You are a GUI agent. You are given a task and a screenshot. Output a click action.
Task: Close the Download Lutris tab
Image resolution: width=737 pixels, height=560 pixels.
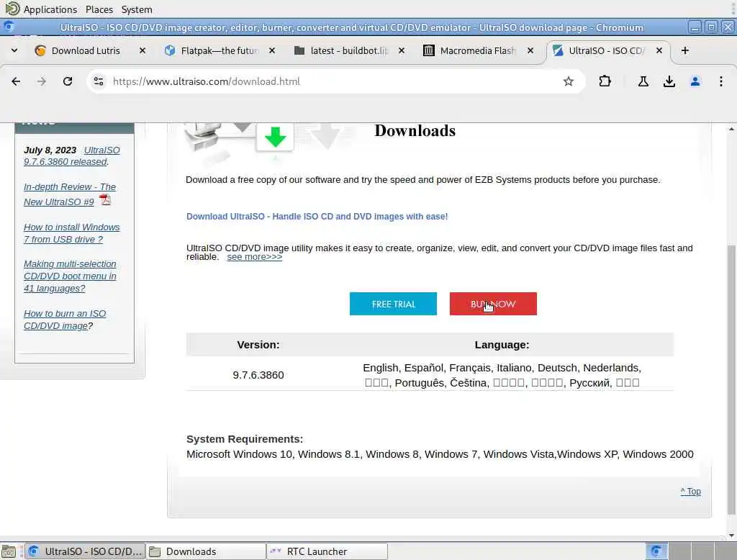pyautogui.click(x=143, y=50)
